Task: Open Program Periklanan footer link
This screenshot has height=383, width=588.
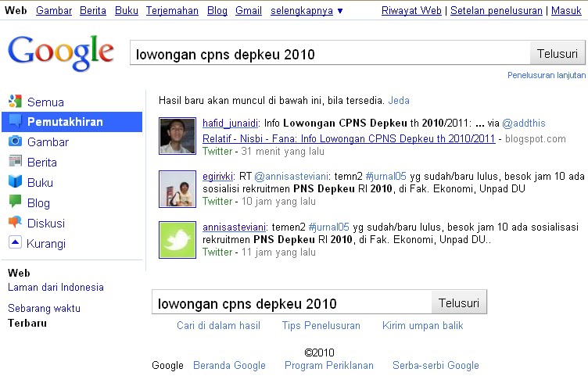Action: tap(329, 365)
